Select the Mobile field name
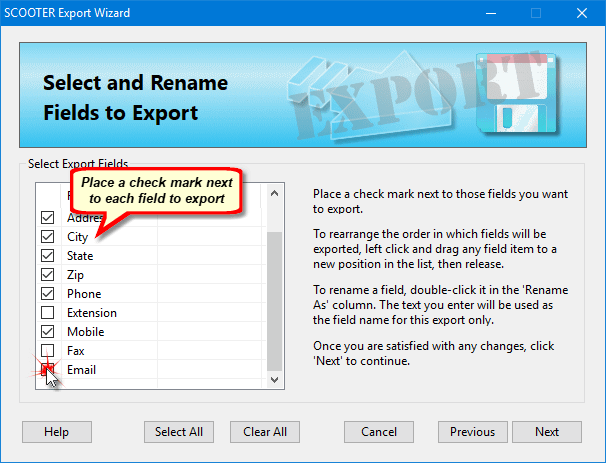606x463 pixels. [x=85, y=332]
